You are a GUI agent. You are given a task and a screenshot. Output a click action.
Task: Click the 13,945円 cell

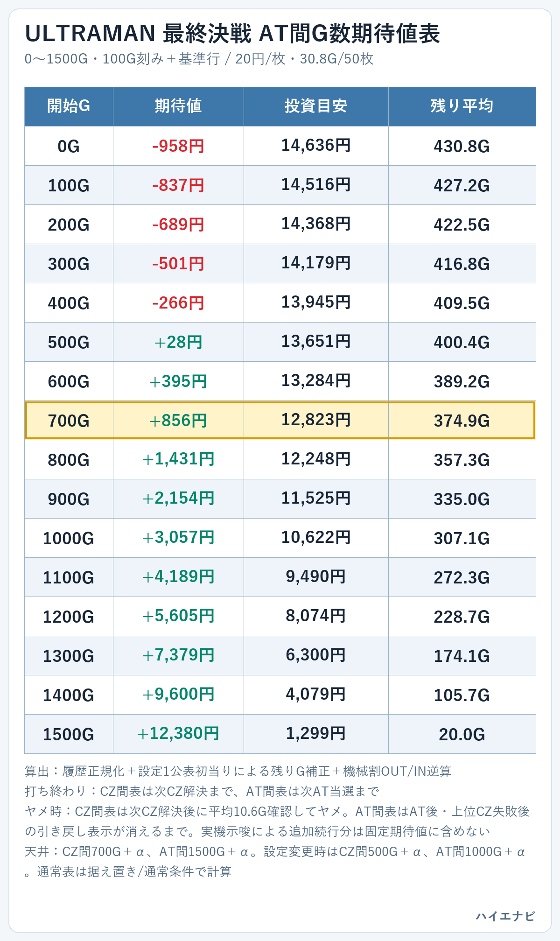pos(316,303)
